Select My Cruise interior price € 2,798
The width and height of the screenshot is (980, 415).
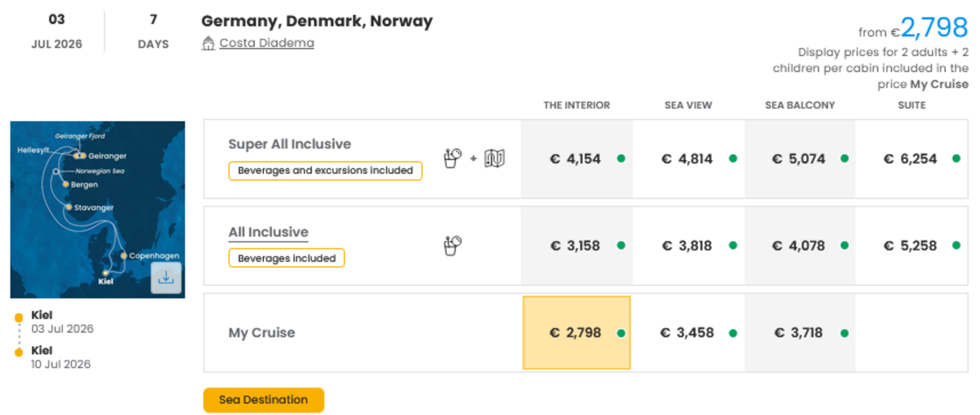tap(576, 333)
